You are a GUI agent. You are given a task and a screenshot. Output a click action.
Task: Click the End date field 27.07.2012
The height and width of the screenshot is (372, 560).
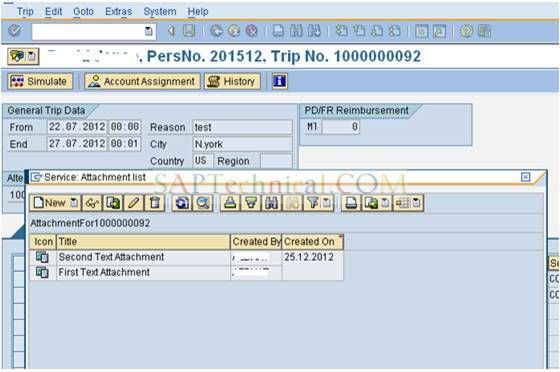click(x=77, y=144)
